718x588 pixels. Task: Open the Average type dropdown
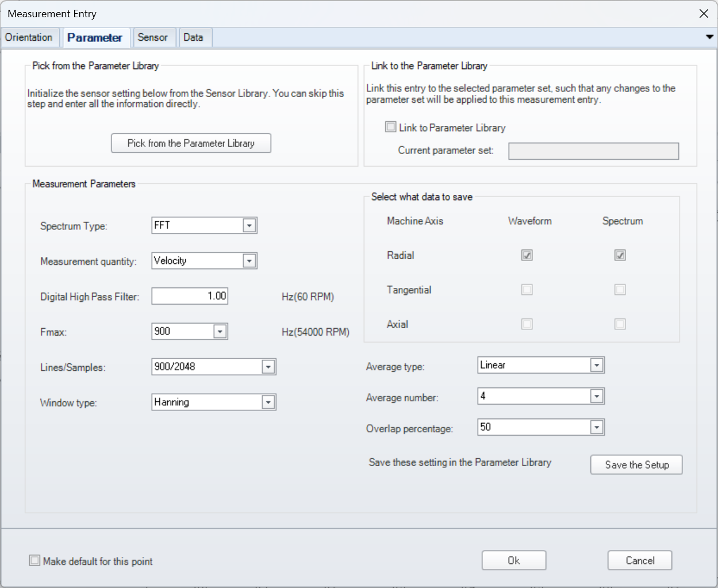click(x=597, y=366)
